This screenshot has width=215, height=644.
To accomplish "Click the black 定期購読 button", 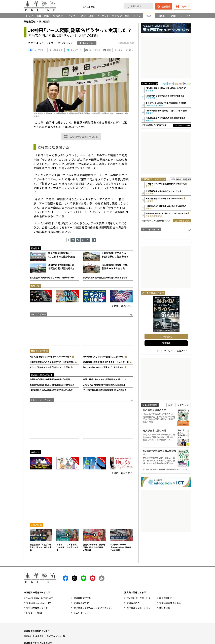I will click(x=166, y=343).
